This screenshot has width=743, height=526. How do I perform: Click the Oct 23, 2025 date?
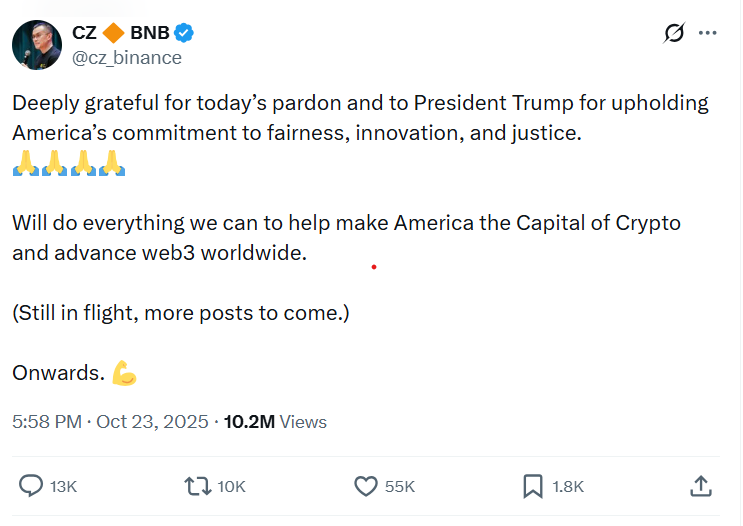[152, 422]
